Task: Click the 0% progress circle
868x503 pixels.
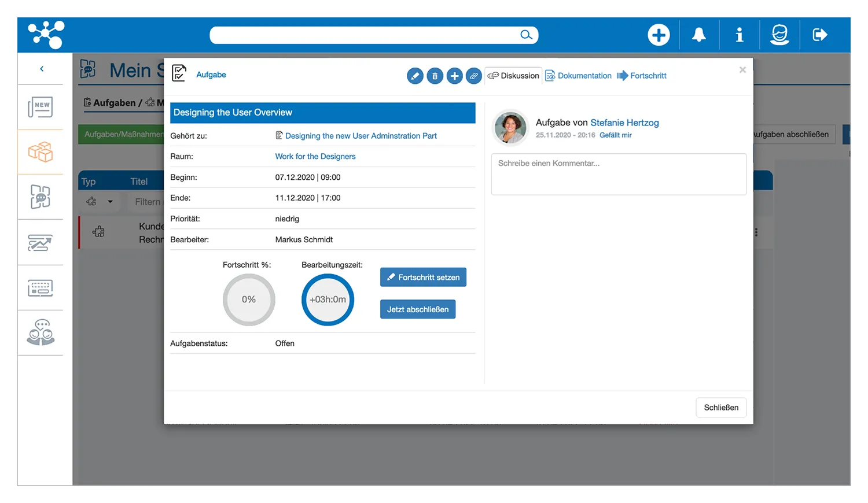Action: click(x=249, y=299)
